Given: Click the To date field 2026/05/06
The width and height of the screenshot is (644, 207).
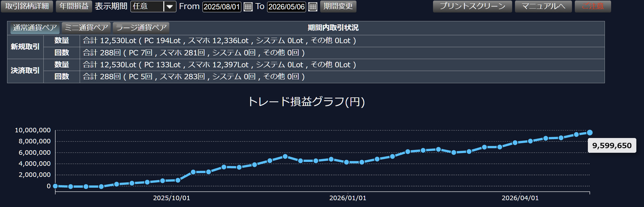Looking at the screenshot, I should 286,6.
